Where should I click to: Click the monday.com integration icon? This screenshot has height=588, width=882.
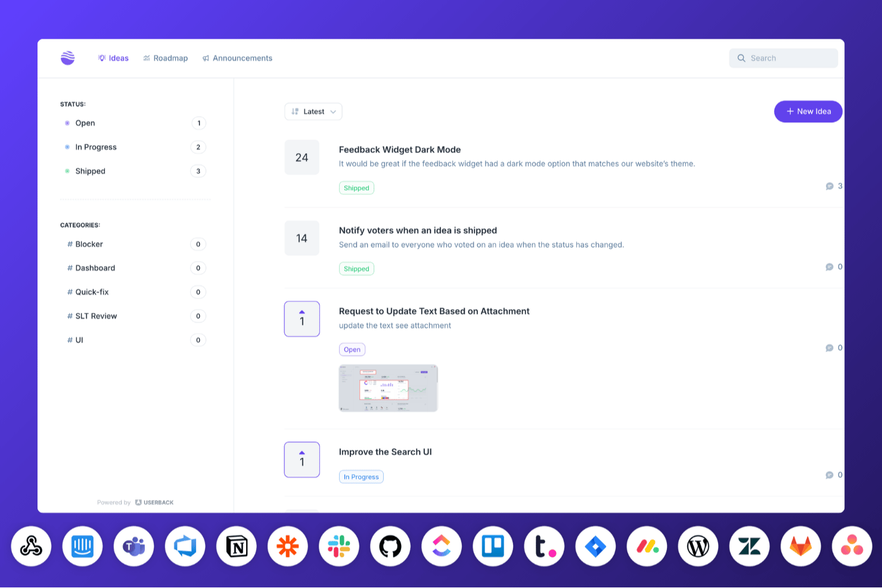(x=647, y=546)
